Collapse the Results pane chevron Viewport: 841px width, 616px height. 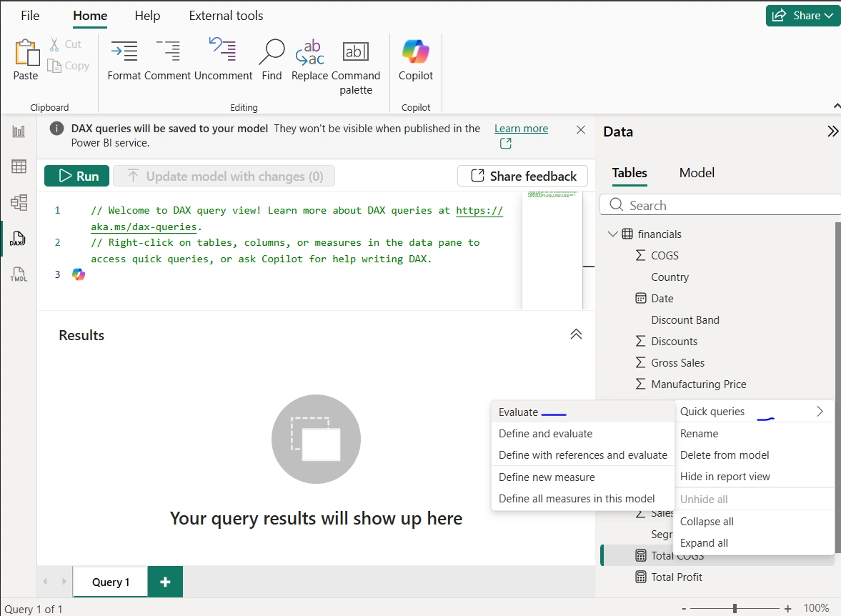tap(576, 334)
